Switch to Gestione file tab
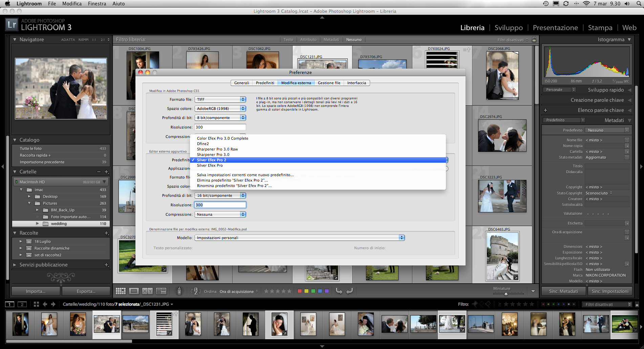The height and width of the screenshot is (349, 644). click(x=329, y=83)
